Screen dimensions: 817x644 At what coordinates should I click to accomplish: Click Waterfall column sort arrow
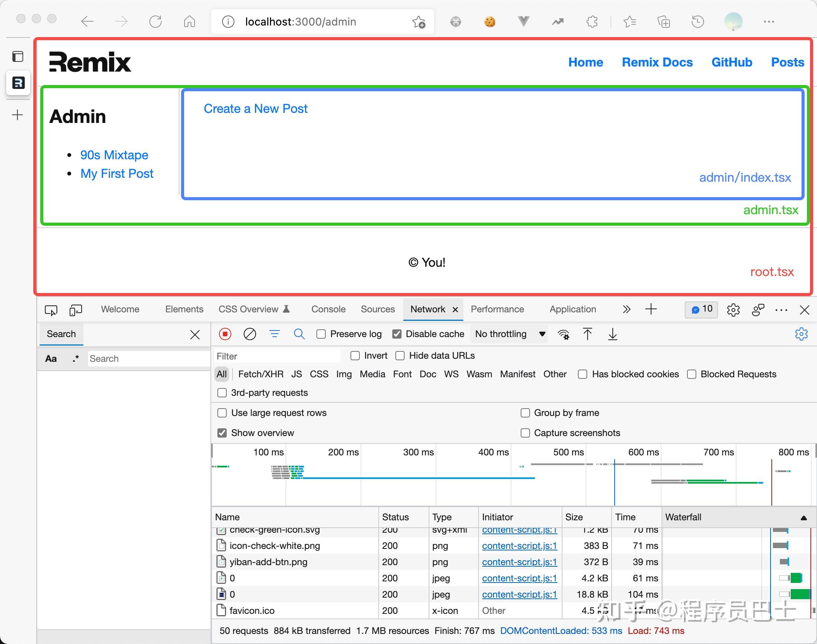(803, 518)
